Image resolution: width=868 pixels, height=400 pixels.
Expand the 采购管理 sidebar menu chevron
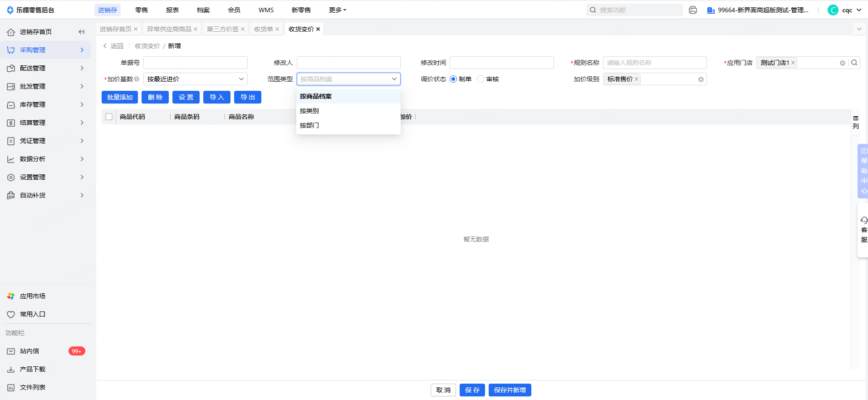tap(82, 50)
